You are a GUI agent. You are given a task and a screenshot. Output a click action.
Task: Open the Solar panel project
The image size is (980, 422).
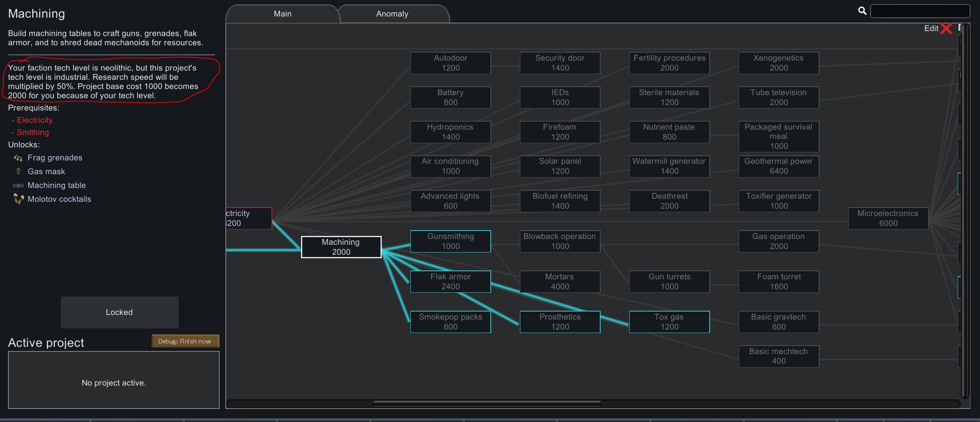point(560,166)
